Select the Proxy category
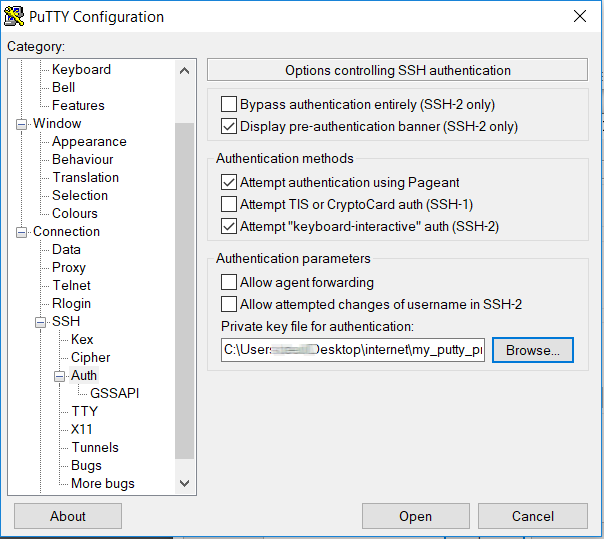 (x=69, y=267)
